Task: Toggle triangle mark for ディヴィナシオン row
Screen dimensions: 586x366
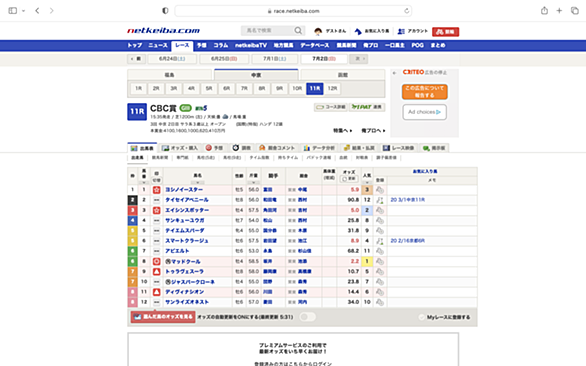Action: pos(157,292)
